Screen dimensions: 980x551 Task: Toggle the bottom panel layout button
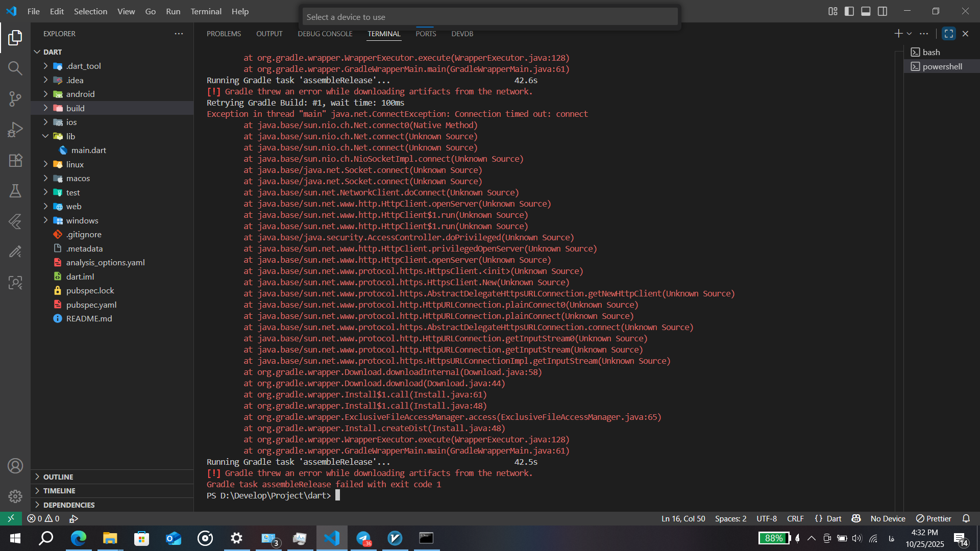pos(866,11)
